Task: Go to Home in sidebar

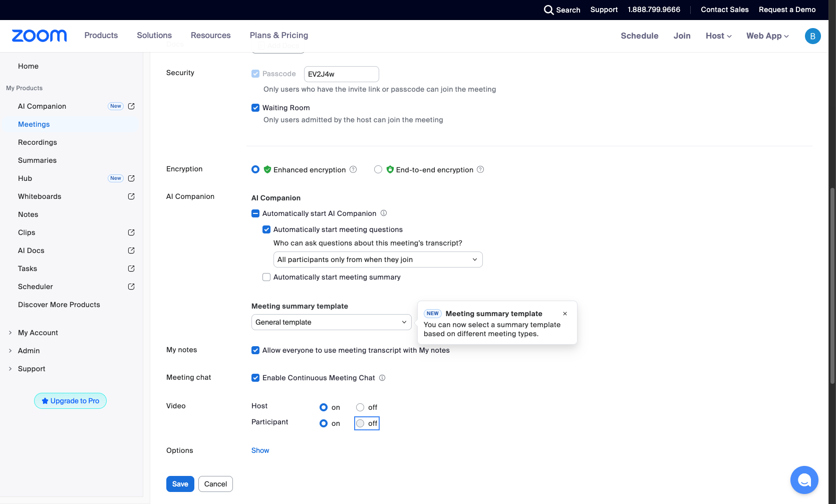Action: [28, 66]
